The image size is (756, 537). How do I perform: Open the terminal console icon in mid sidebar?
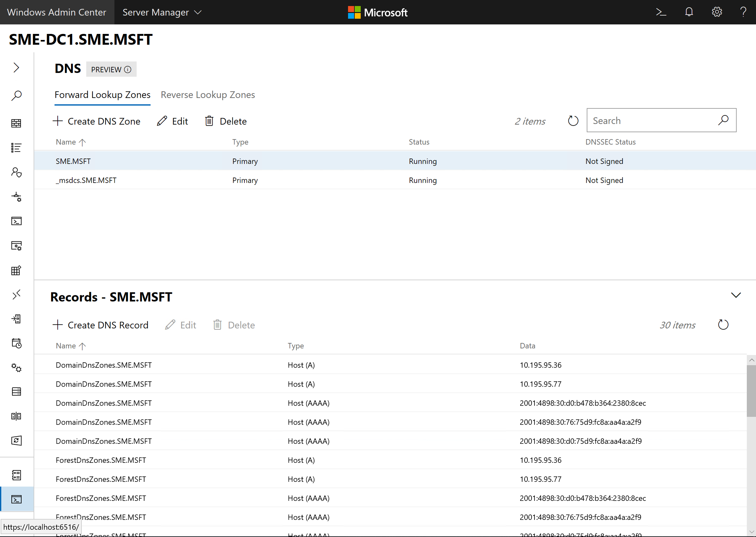16,221
